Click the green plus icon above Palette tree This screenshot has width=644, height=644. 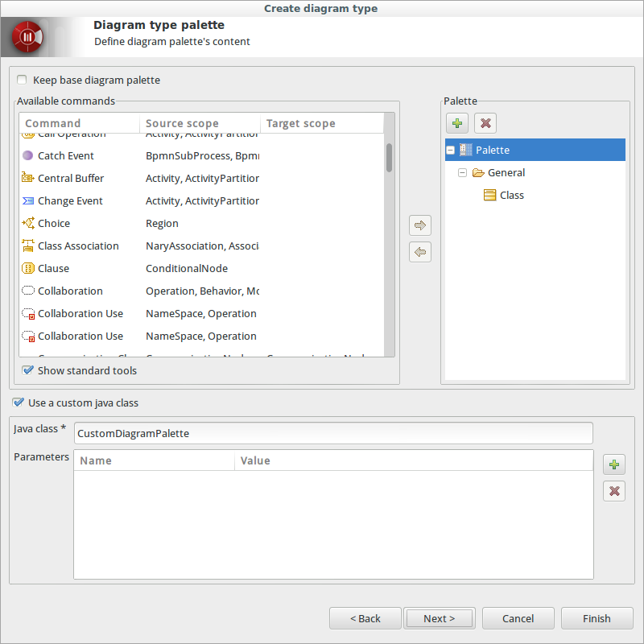457,123
